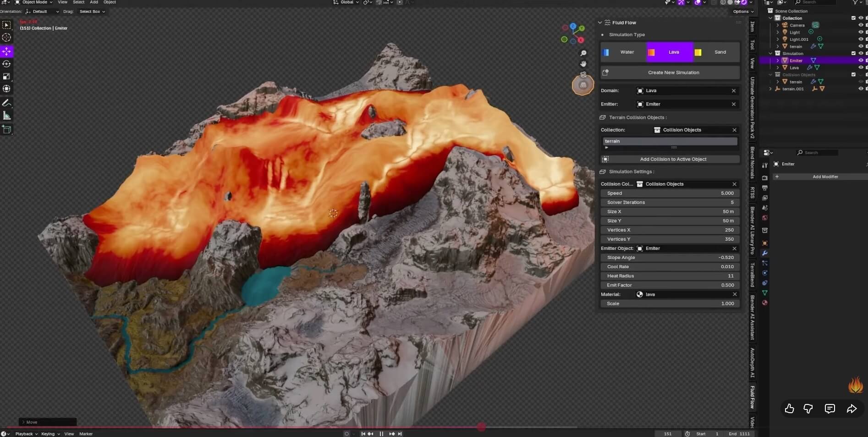Image resolution: width=868 pixels, height=437 pixels.
Task: Click the viewport zoom magnifier icon
Action: click(x=583, y=53)
